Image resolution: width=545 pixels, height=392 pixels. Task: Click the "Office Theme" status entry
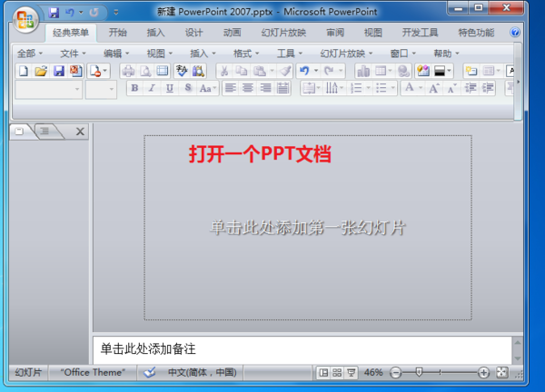(93, 373)
